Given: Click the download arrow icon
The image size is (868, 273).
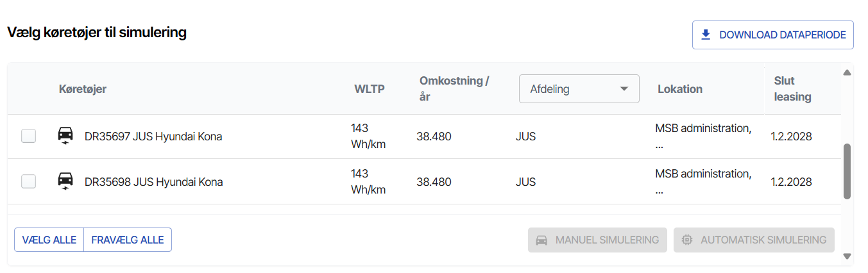Looking at the screenshot, I should [x=706, y=35].
